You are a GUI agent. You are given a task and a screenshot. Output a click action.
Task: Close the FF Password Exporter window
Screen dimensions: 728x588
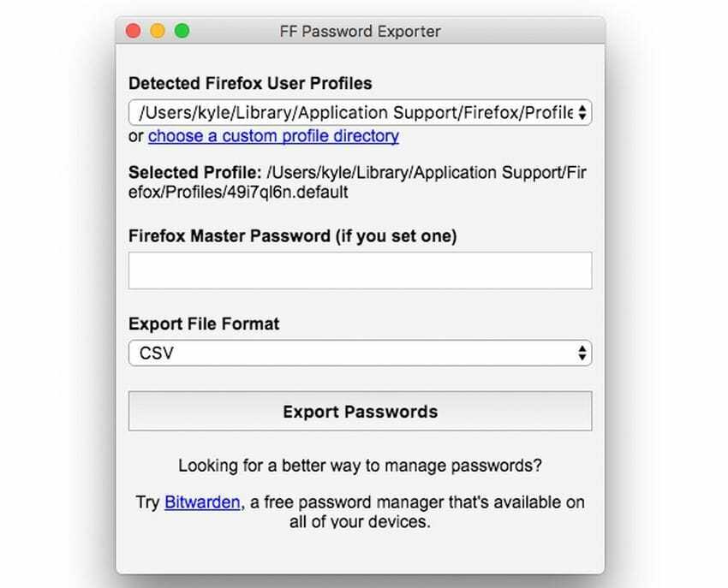(x=134, y=31)
